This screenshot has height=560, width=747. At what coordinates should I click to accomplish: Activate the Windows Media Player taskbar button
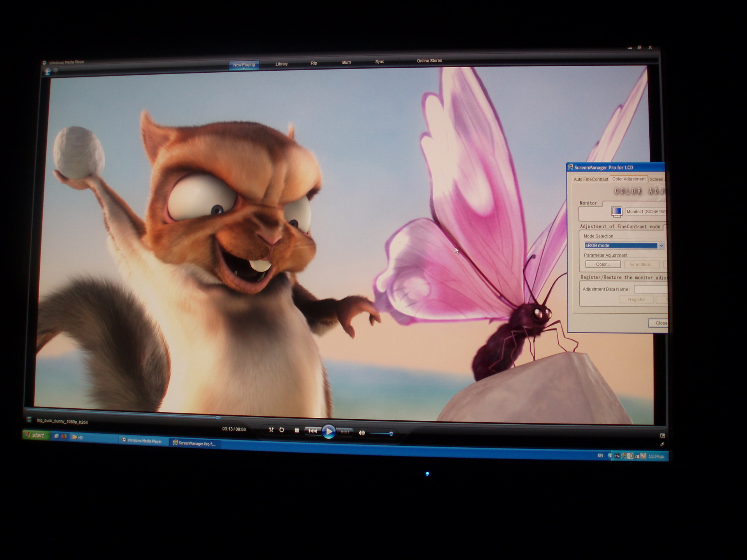[143, 441]
